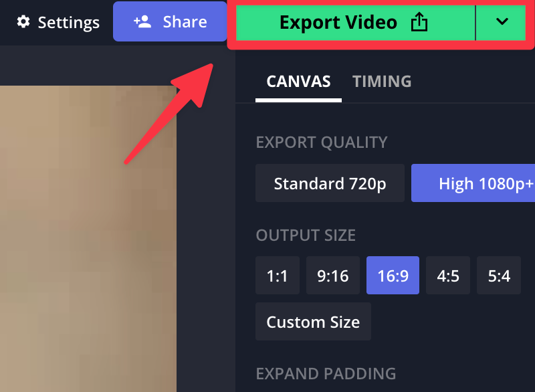
Task: Click the OUTPUT SIZE section heading
Action: (x=306, y=235)
